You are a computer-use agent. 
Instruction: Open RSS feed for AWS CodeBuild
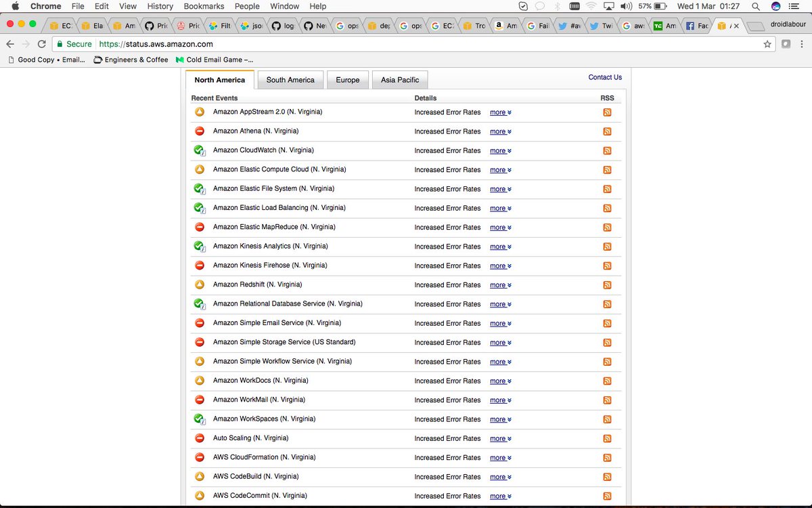coord(607,477)
